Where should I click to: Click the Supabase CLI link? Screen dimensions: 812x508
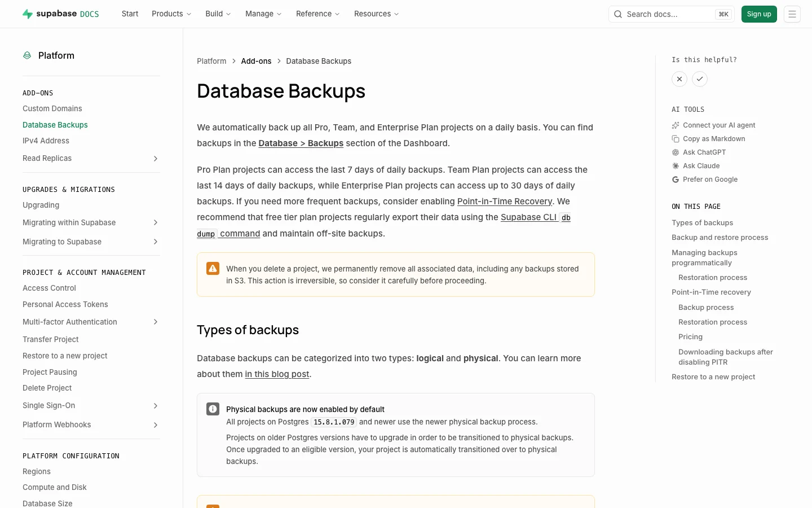pos(528,217)
